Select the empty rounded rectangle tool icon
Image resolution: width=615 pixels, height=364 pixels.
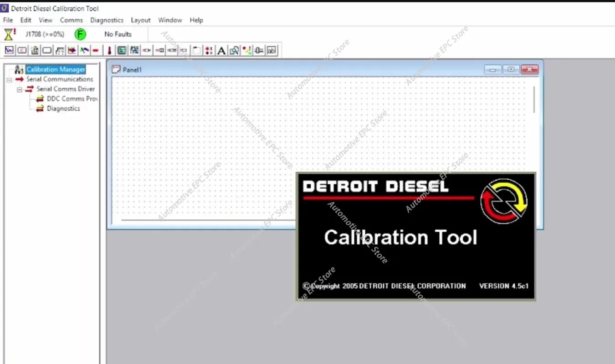coord(47,50)
